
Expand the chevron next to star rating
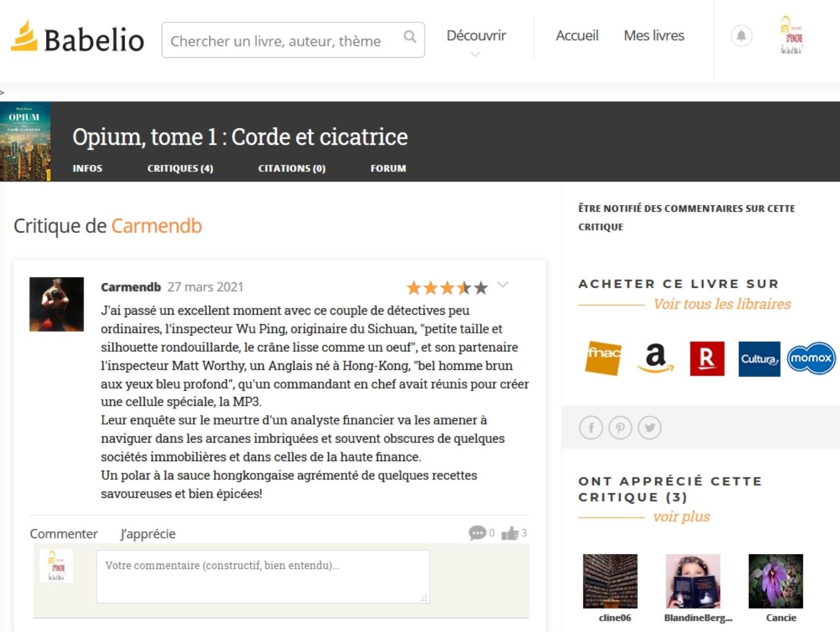(x=503, y=285)
